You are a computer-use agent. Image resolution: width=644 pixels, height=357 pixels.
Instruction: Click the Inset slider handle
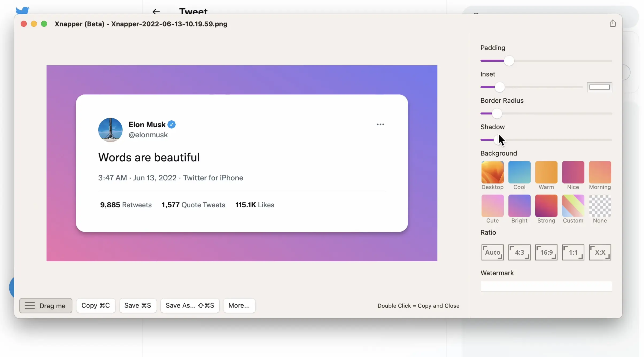tap(499, 87)
